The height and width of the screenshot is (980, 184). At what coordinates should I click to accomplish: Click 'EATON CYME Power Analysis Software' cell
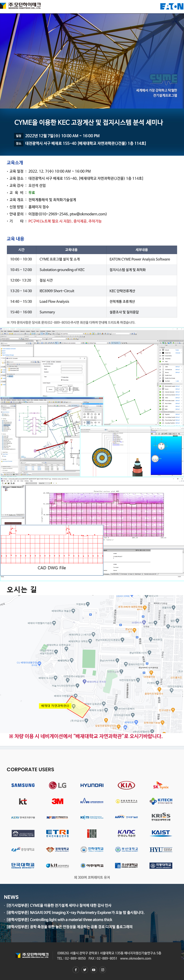click(142, 259)
